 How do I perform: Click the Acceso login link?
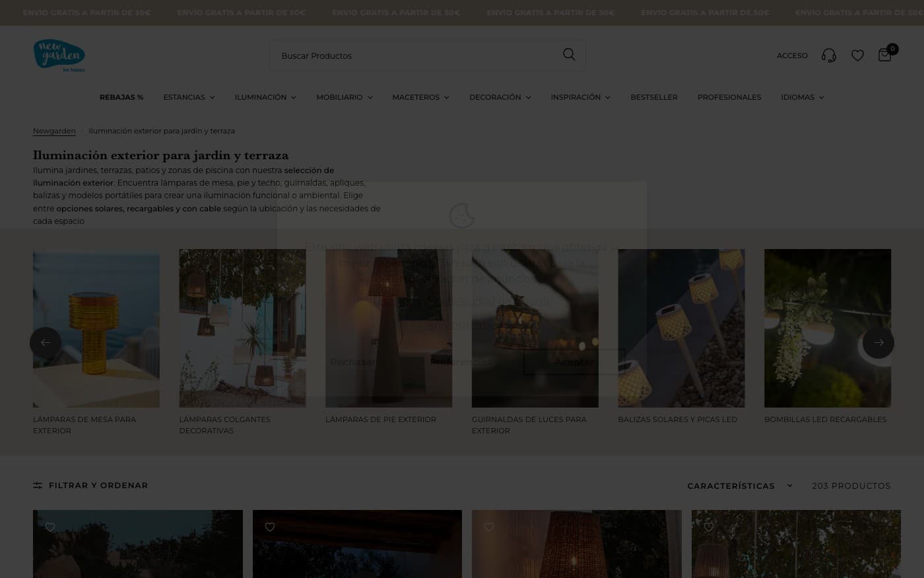(x=792, y=55)
